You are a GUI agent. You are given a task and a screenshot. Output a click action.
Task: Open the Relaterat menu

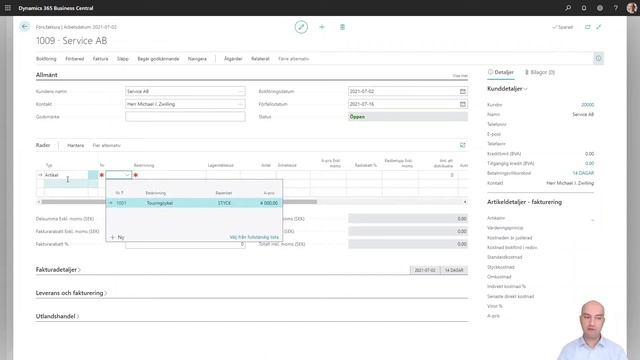click(x=260, y=59)
